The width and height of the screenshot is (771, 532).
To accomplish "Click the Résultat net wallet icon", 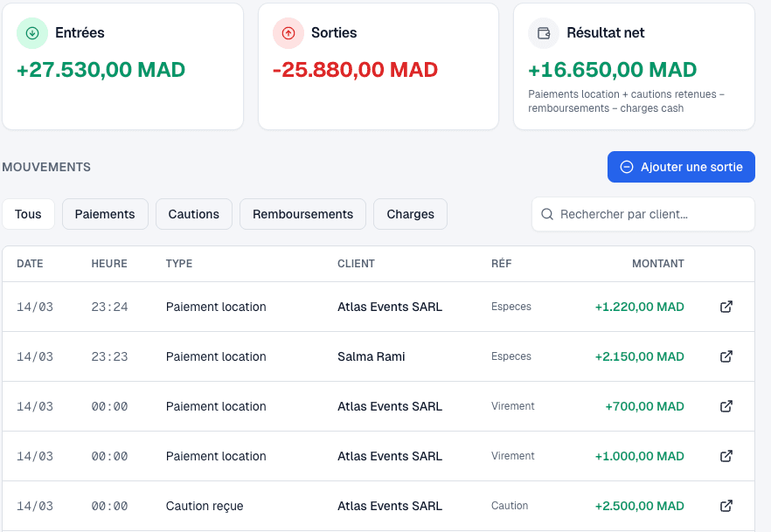I will pyautogui.click(x=544, y=33).
